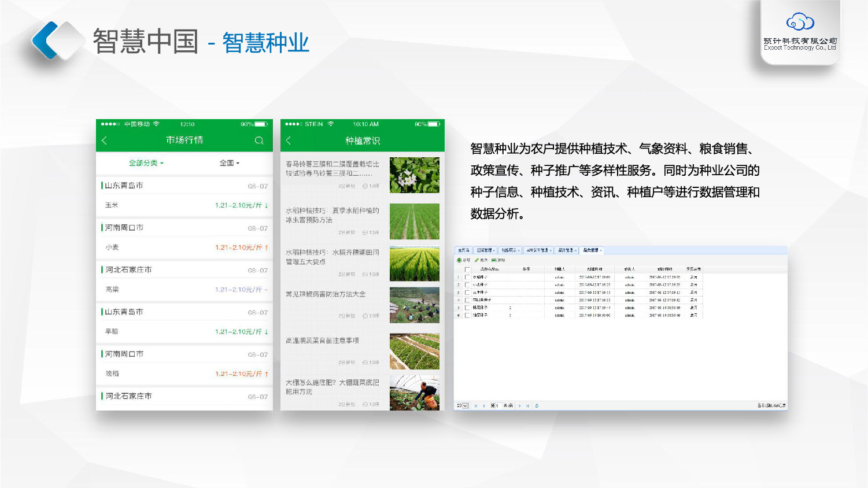Click the pencil edit icon in table toolbar
Screen dimensions: 868x488
[477, 260]
